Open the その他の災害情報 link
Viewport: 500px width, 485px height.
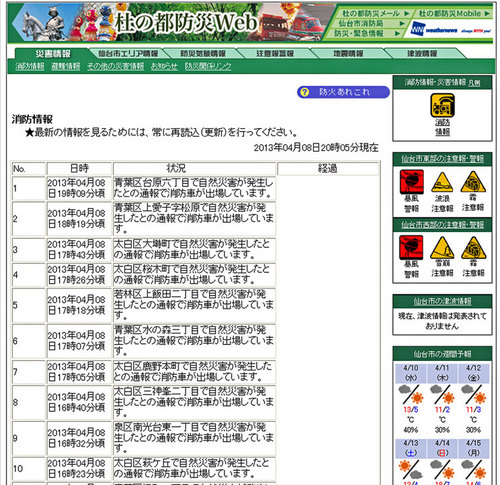(115, 66)
